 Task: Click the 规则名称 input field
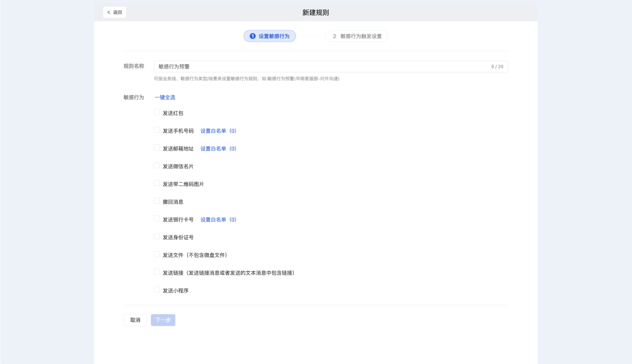click(331, 67)
